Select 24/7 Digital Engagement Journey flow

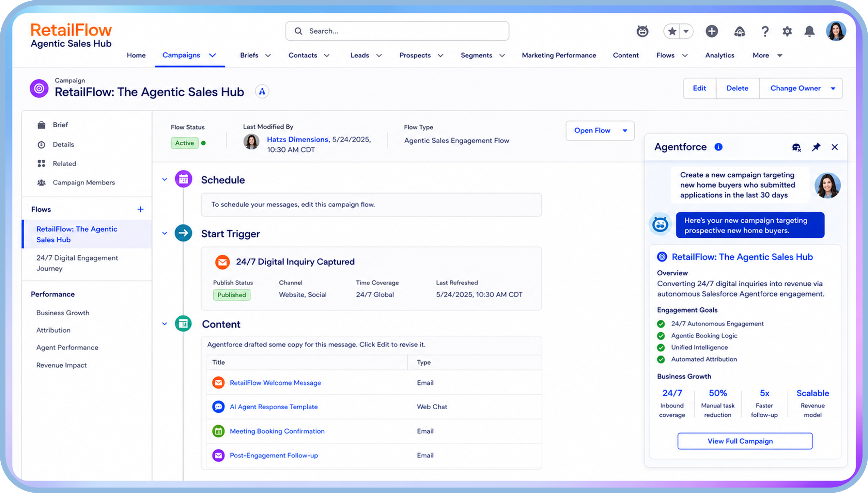tap(77, 263)
